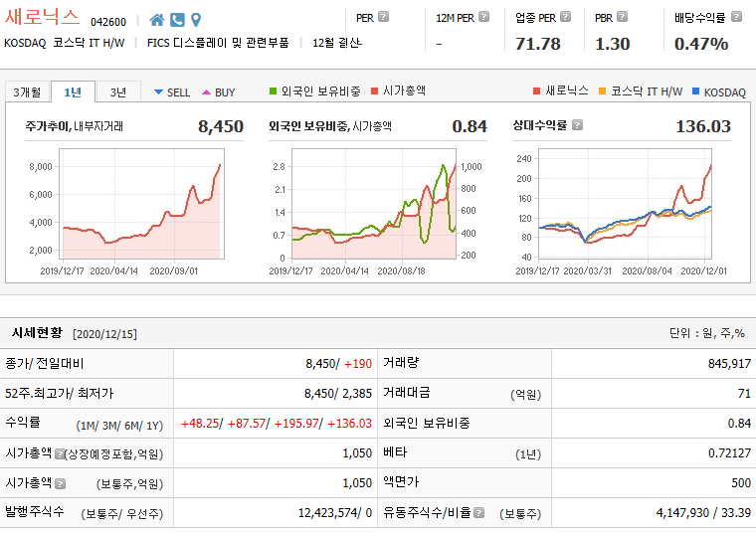Click the 단위 : 원, 주,% unit note
The height and width of the screenshot is (537, 756).
pyautogui.click(x=707, y=333)
